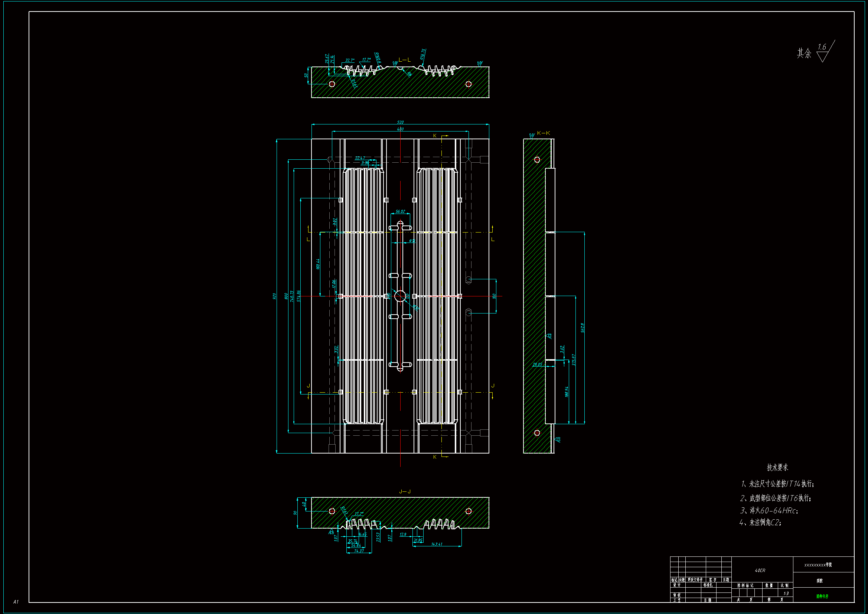Click the 920 overall height dimension
Viewport: 868px width, 614px height.
274,296
